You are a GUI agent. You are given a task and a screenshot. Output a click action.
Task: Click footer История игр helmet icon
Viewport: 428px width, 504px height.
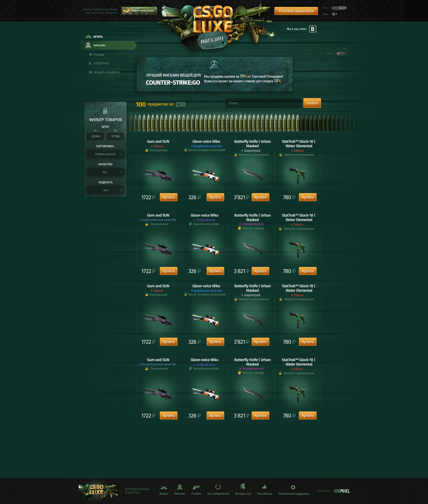243,486
